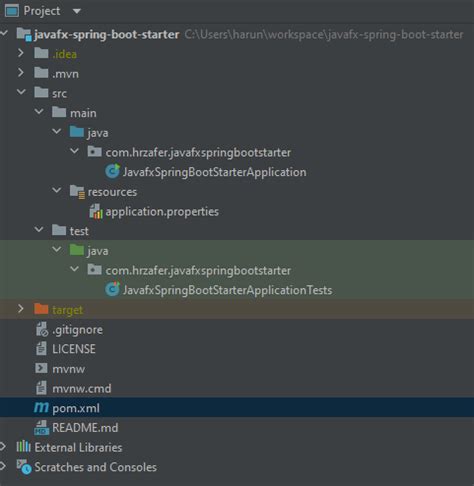Click the green test java folder icon
The height and width of the screenshot is (486, 474).
(x=77, y=250)
